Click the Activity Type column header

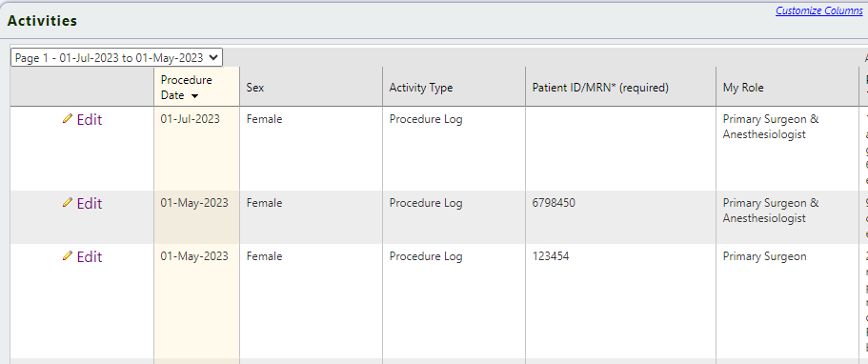pos(421,88)
